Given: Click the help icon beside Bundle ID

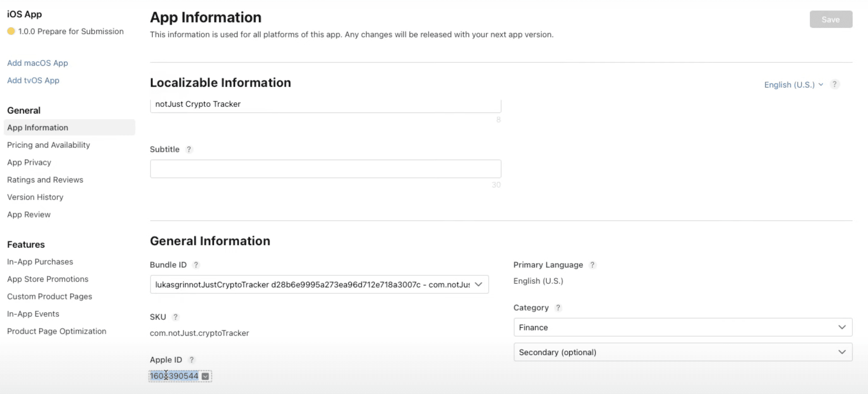Looking at the screenshot, I should [x=196, y=264].
